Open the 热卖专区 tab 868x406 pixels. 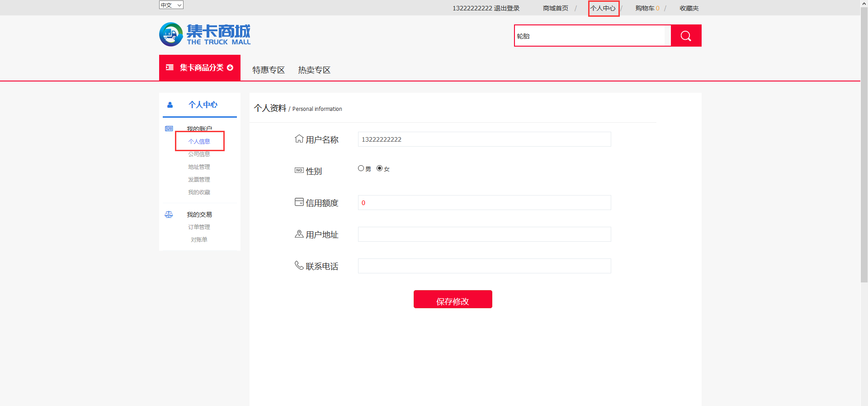(314, 70)
